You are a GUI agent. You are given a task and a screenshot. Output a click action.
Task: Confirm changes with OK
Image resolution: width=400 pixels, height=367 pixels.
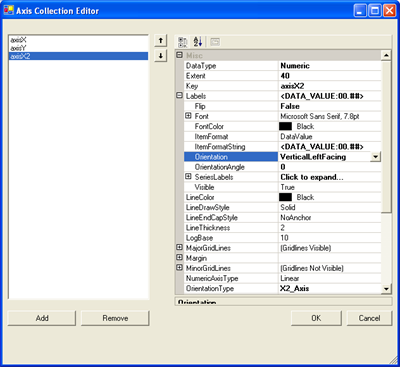tap(316, 318)
